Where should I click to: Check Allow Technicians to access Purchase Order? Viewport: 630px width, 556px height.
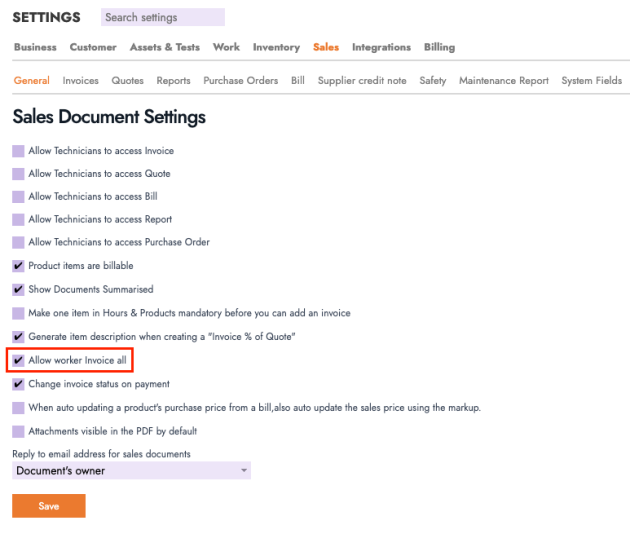point(18,242)
